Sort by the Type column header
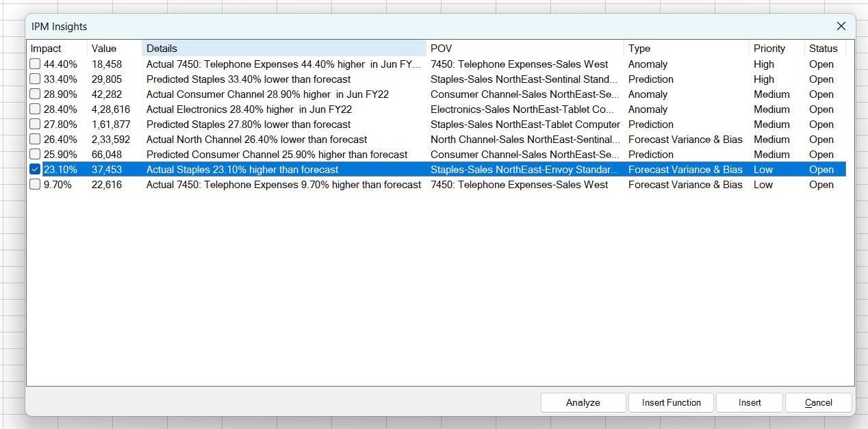This screenshot has width=868, height=429. click(687, 49)
